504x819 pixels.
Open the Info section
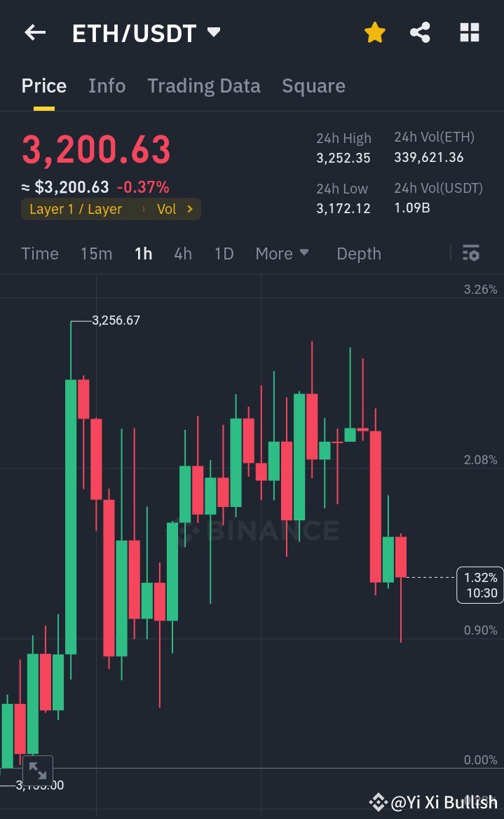coord(107,86)
